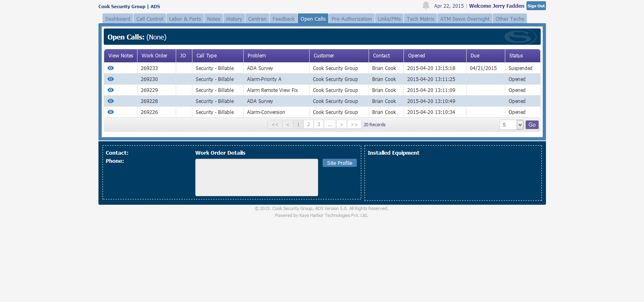The image size is (644, 302).
Task: Click the Go button
Action: coord(532,125)
